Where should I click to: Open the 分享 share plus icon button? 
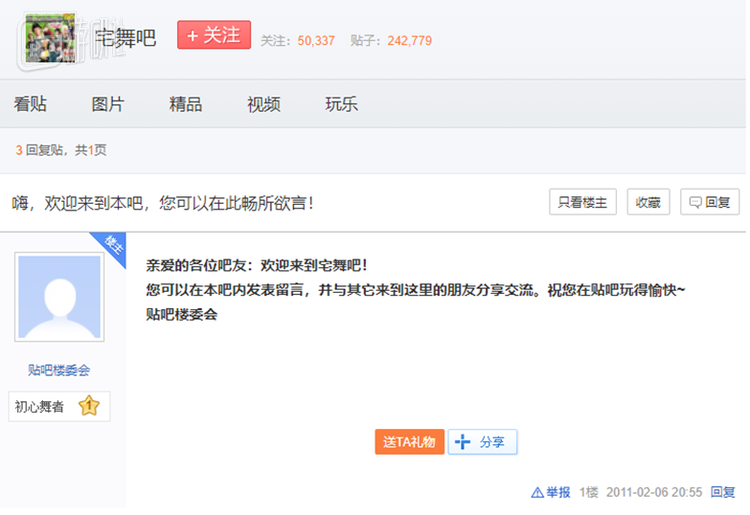point(482,442)
